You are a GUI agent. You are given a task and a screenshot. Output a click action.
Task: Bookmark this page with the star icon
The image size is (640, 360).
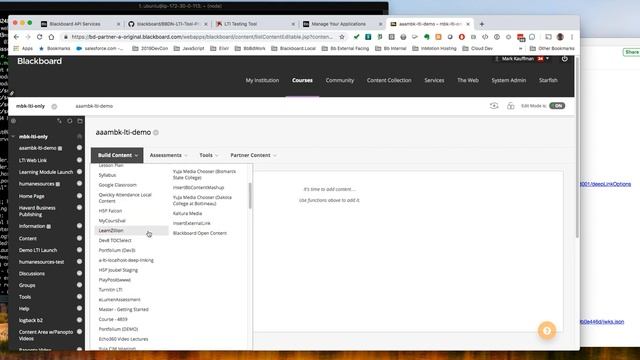pos(342,37)
